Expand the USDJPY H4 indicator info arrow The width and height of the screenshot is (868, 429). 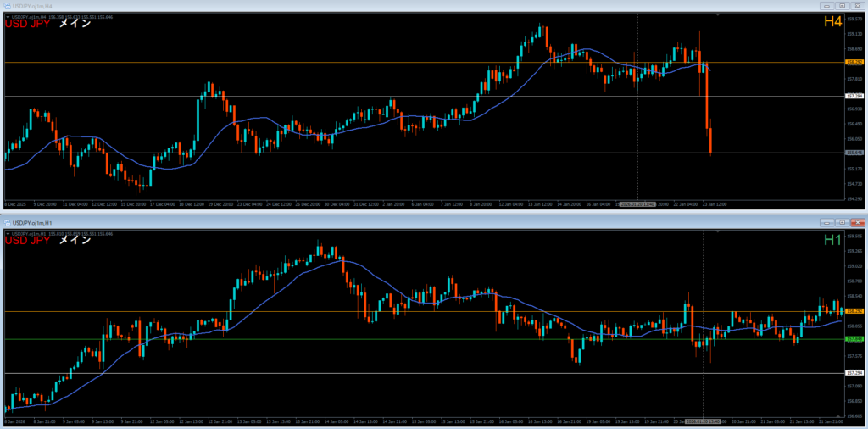point(8,16)
